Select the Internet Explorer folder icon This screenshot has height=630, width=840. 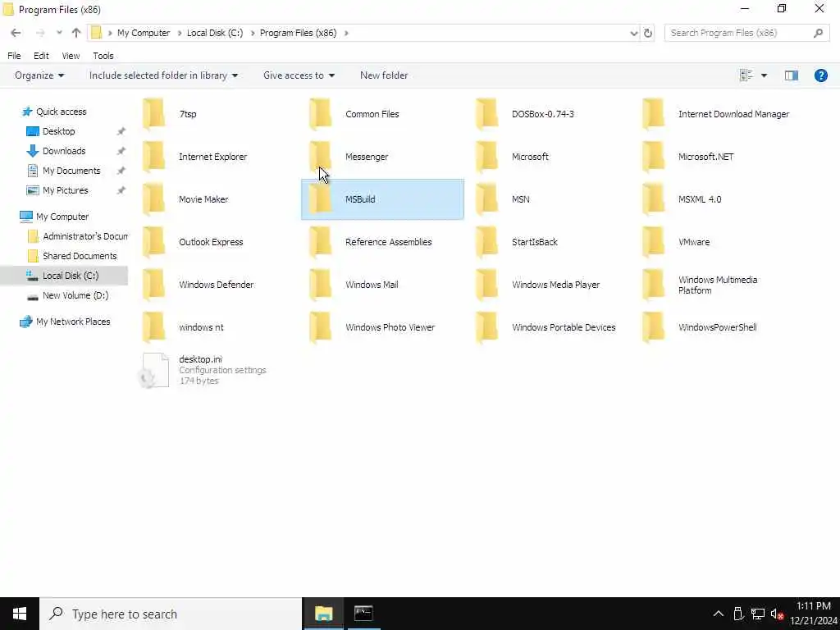(x=153, y=157)
